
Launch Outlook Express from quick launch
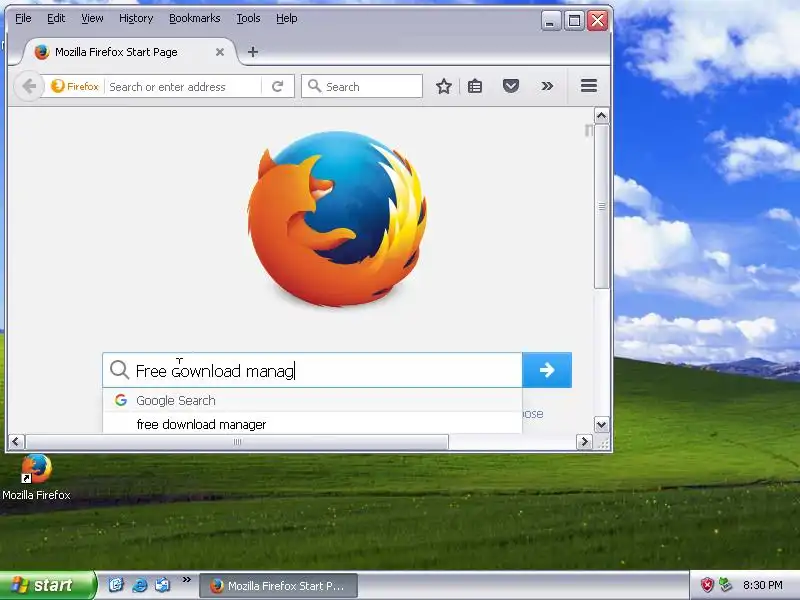pos(162,585)
